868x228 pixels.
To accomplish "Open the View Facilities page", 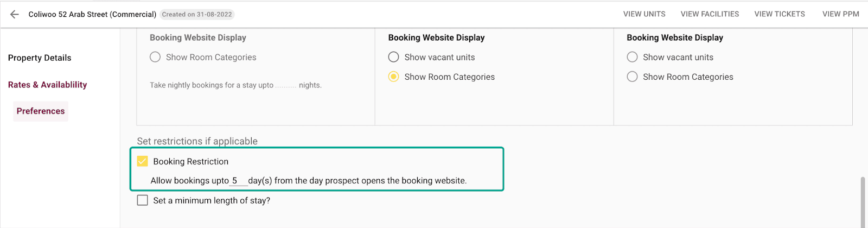I will [710, 14].
